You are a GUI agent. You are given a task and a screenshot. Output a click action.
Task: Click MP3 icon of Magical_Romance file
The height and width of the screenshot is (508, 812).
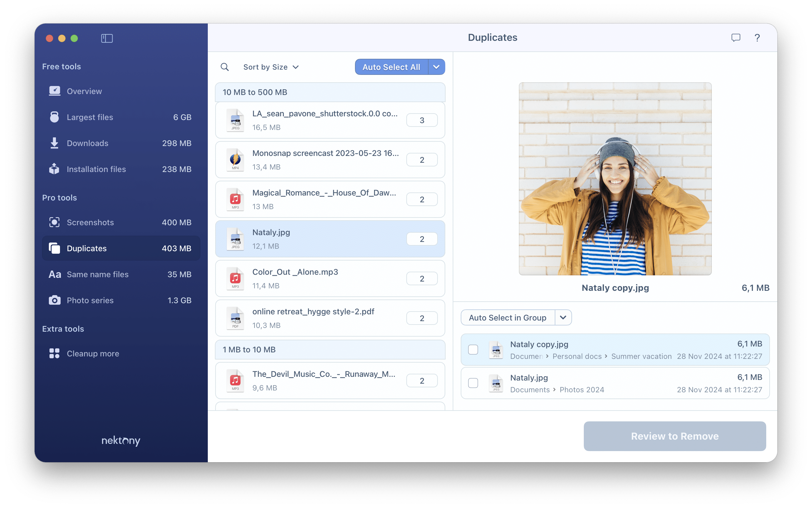click(235, 200)
